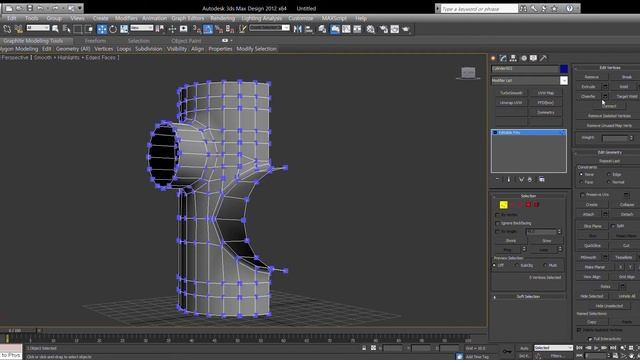Image resolution: width=640 pixels, height=360 pixels.
Task: Click the blue object color swatch
Action: pyautogui.click(x=564, y=69)
